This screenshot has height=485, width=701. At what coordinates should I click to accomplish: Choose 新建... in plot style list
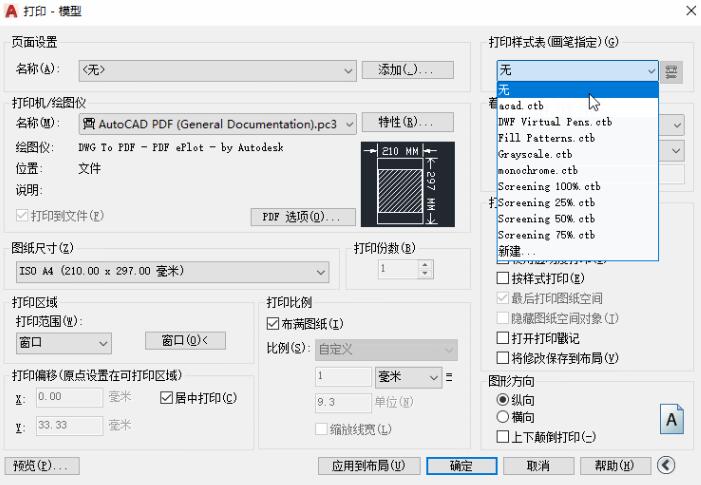tap(577, 251)
